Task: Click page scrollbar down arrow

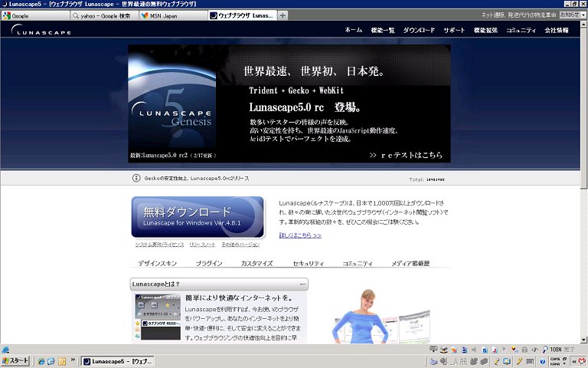Action: (x=584, y=340)
